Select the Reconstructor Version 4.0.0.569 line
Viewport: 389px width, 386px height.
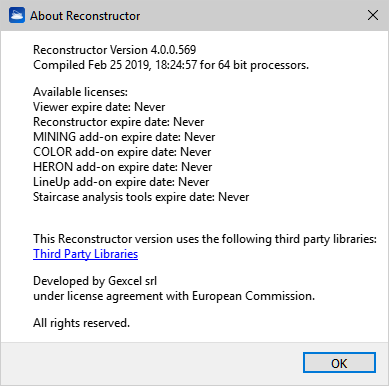[x=114, y=50]
